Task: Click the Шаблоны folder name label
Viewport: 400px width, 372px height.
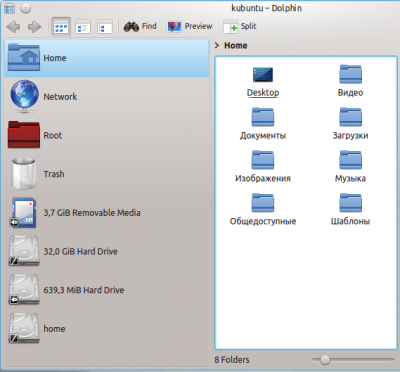Action: pyautogui.click(x=350, y=221)
